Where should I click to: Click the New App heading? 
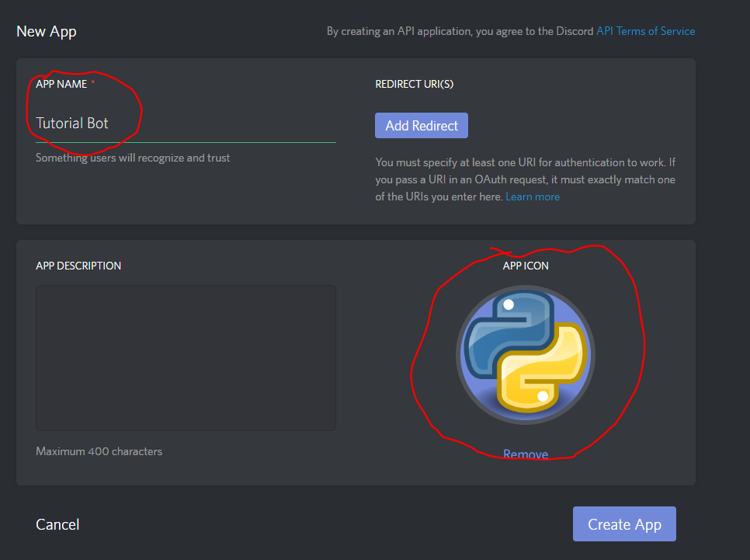coord(47,32)
